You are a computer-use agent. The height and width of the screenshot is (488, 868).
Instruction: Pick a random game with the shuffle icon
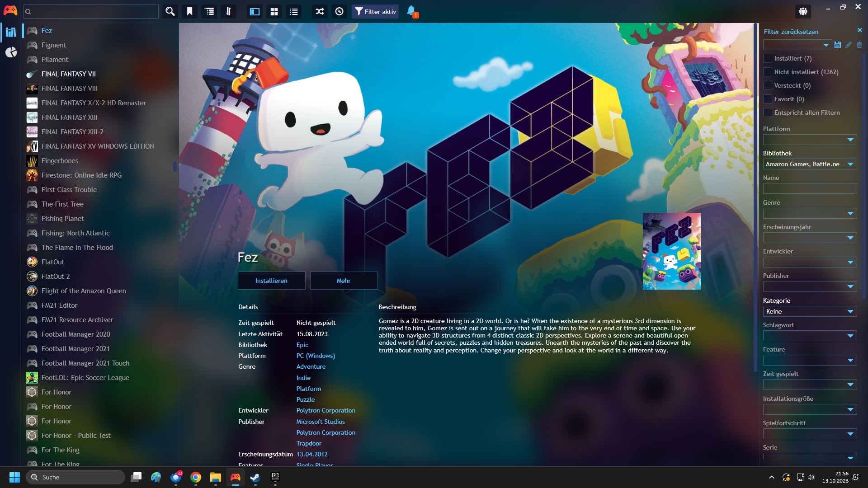point(319,11)
